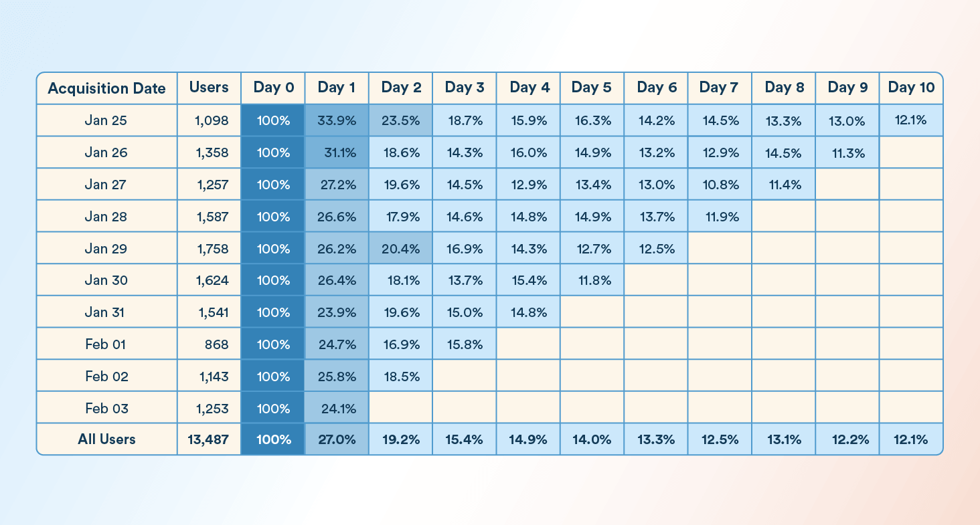This screenshot has width=980, height=525.
Task: Select the Day 5 column header
Action: (x=592, y=88)
